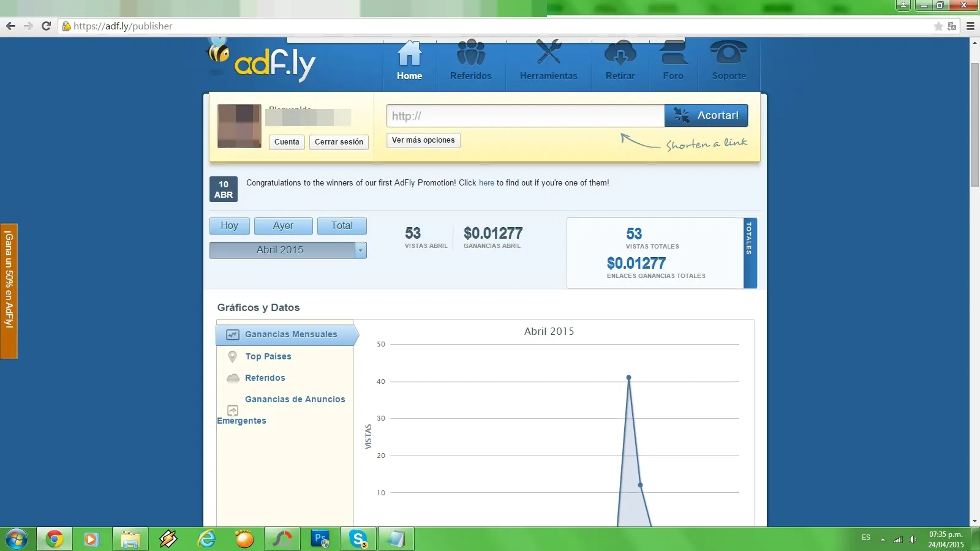Open the Gana un 50% en AdFly side banner
This screenshot has width=980, height=551.
(x=9, y=291)
